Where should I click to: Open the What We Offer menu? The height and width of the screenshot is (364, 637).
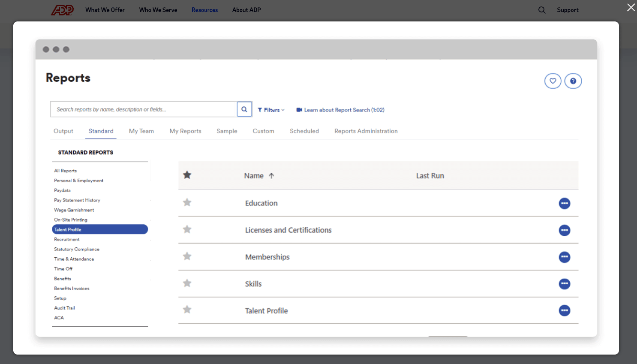(x=105, y=10)
